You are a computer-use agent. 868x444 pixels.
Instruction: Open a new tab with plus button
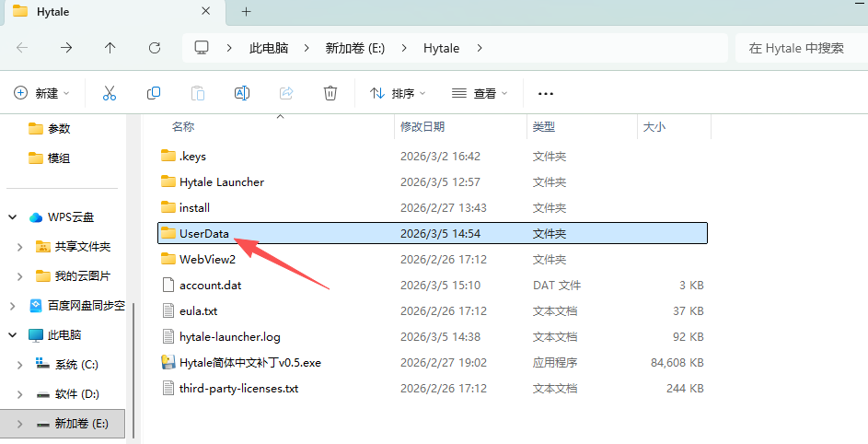point(246,12)
